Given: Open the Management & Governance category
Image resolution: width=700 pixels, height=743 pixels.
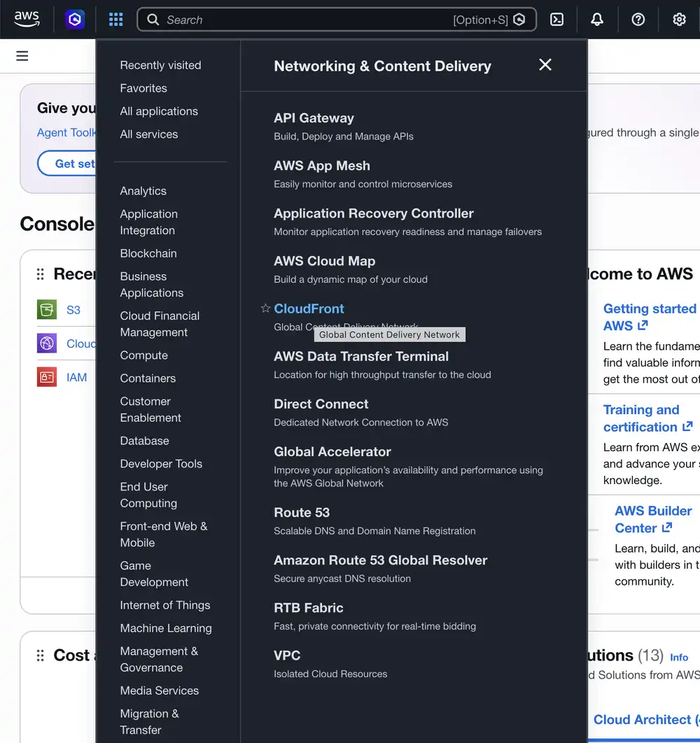Looking at the screenshot, I should [160, 659].
